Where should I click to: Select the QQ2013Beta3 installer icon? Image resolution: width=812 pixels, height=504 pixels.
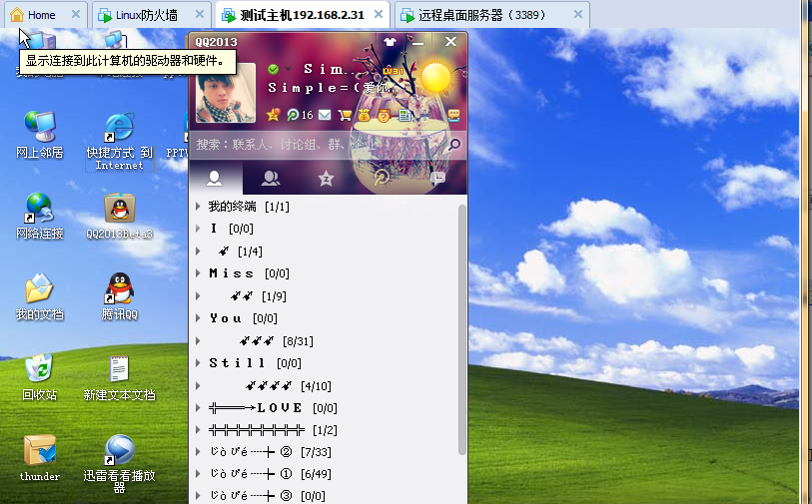coord(119,217)
